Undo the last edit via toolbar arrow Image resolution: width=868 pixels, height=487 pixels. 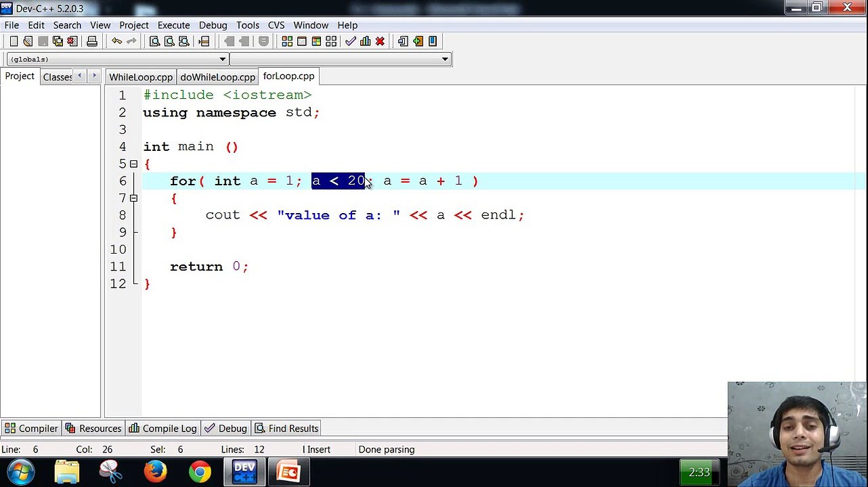pyautogui.click(x=116, y=41)
